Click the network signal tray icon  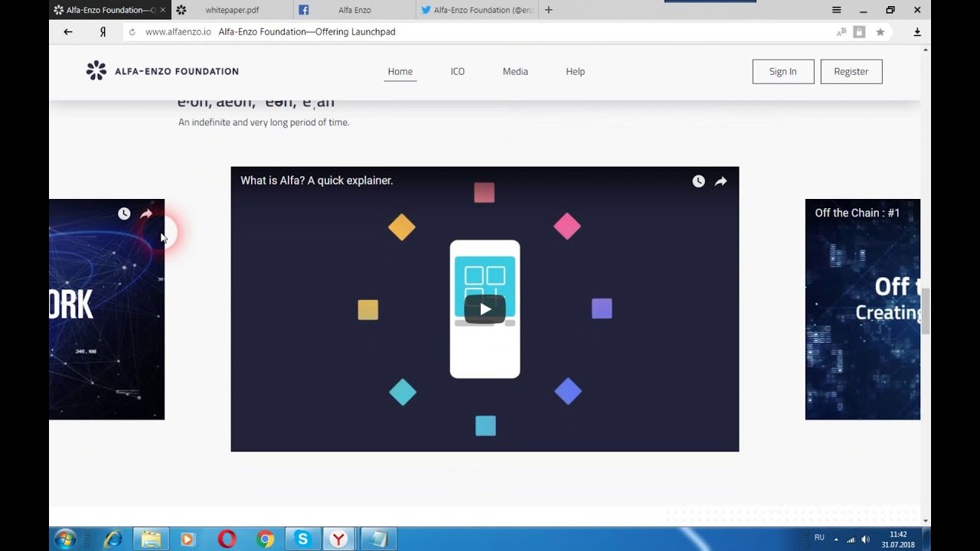(x=851, y=540)
